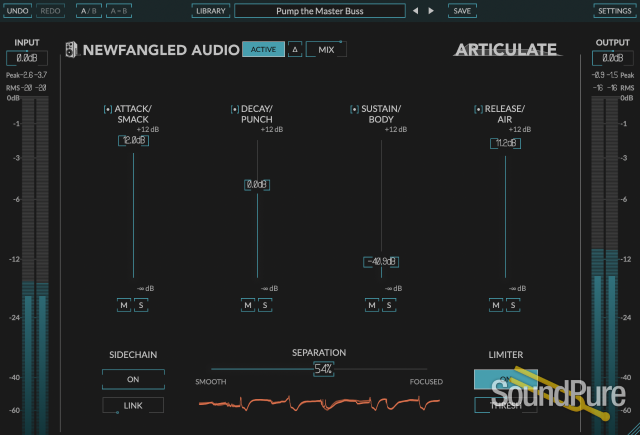Solo the Release/Air band
The width and height of the screenshot is (640, 435).
(511, 304)
